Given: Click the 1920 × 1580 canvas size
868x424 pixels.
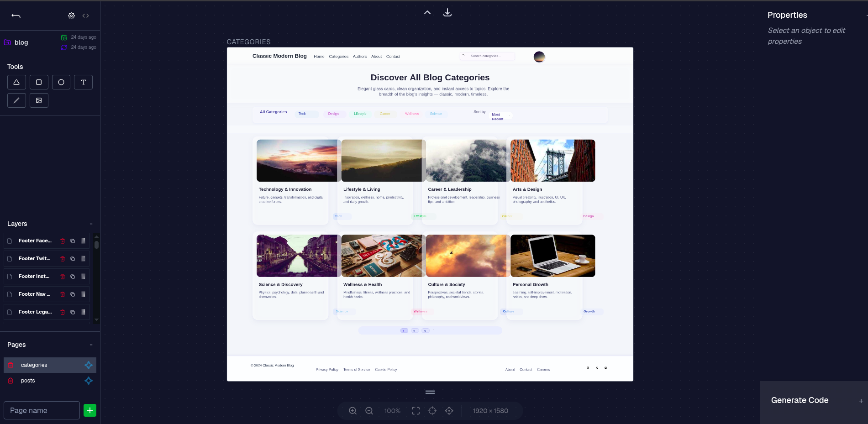Looking at the screenshot, I should click(x=490, y=411).
